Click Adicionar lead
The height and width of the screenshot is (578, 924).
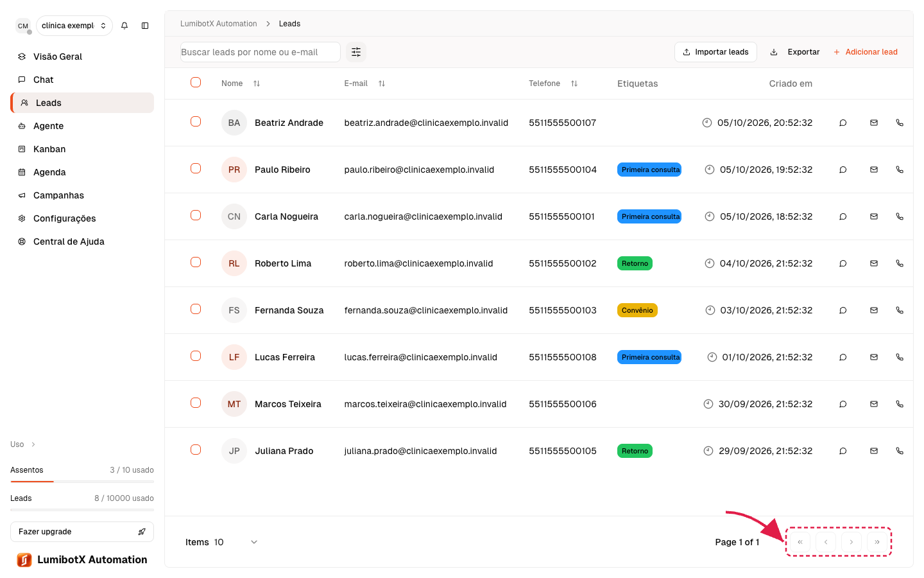coord(865,52)
